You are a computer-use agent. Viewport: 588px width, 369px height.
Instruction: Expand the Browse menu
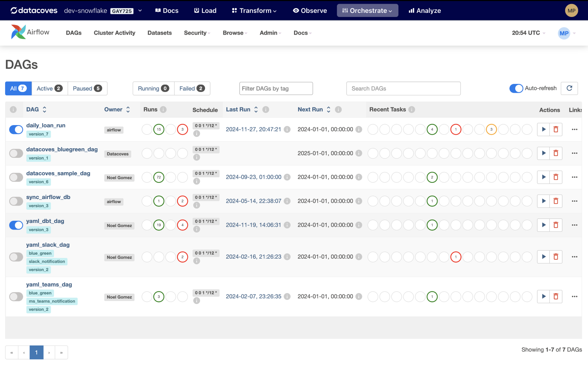[x=235, y=33]
